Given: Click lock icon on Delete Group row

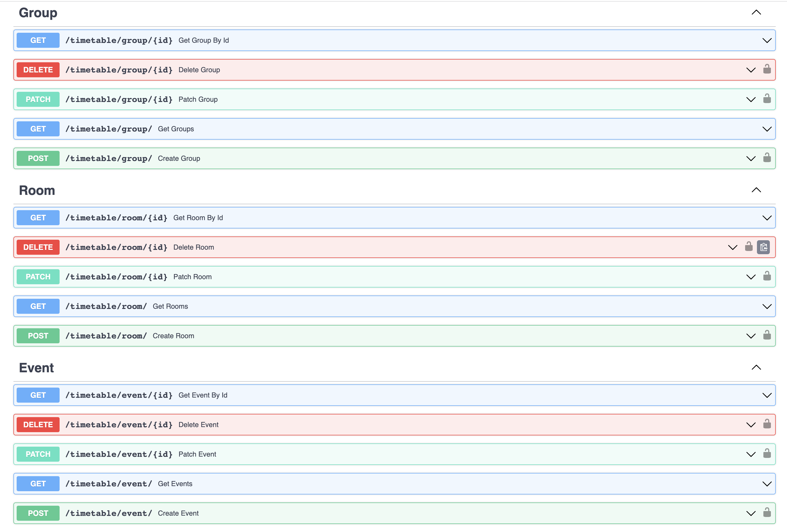Looking at the screenshot, I should click(767, 70).
